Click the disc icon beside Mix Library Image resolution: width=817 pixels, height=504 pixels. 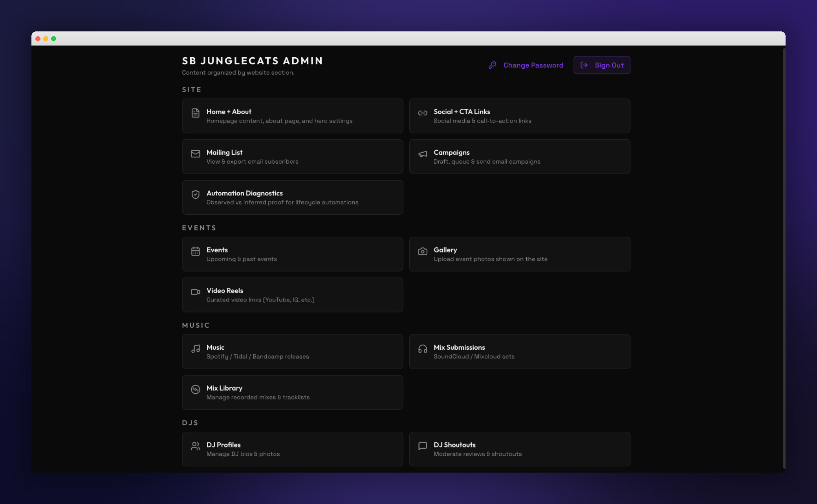(x=195, y=389)
